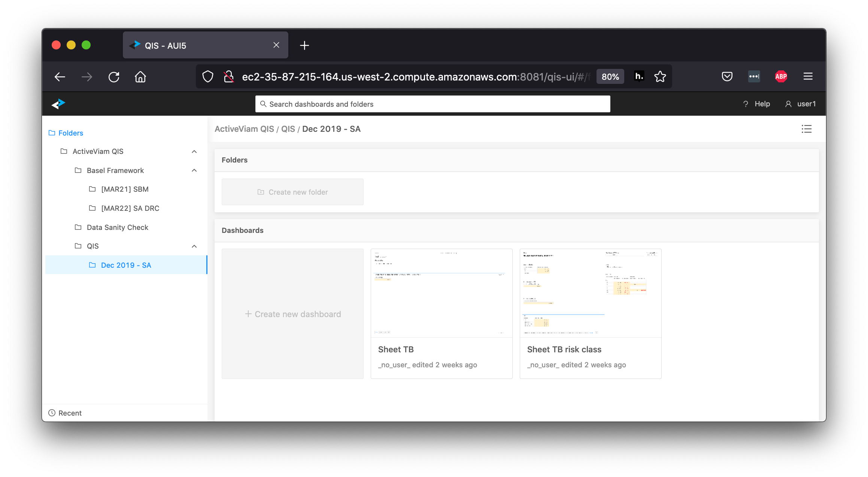Screen dimensions: 868x477
Task: Collapse the ActiveViam QIS folder
Action: (x=194, y=151)
